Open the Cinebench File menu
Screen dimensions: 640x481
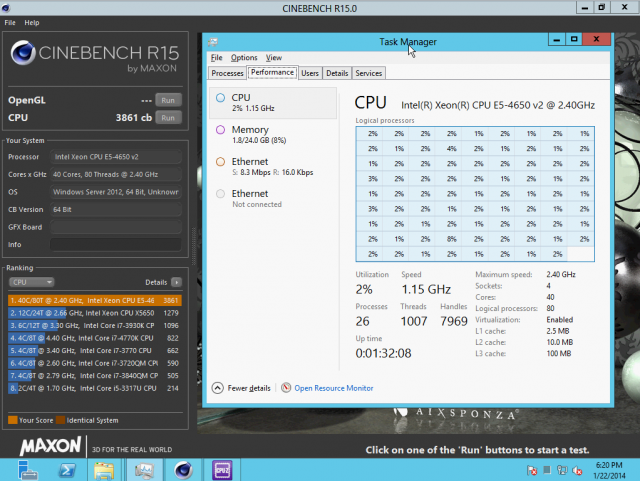pos(10,23)
